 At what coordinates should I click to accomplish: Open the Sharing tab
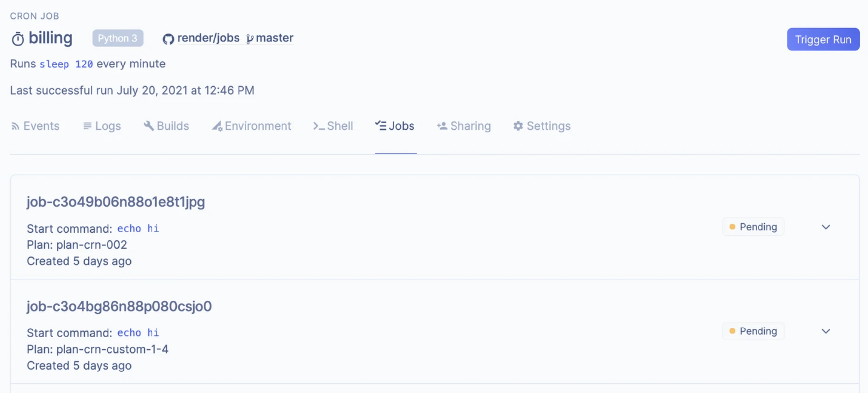point(464,126)
